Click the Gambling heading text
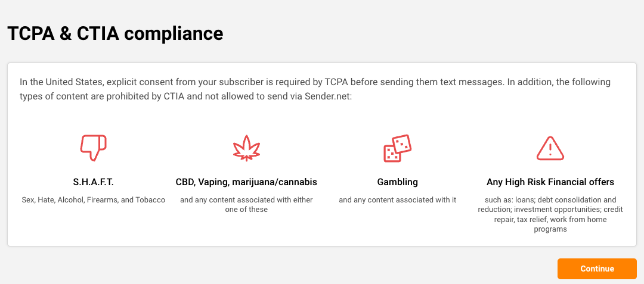Image resolution: width=644 pixels, height=284 pixels. click(x=397, y=182)
